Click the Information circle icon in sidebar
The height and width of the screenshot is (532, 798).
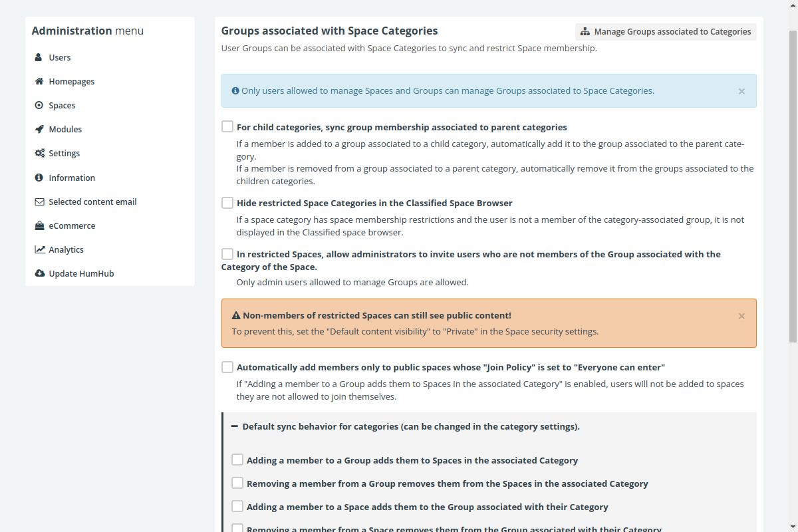39,178
